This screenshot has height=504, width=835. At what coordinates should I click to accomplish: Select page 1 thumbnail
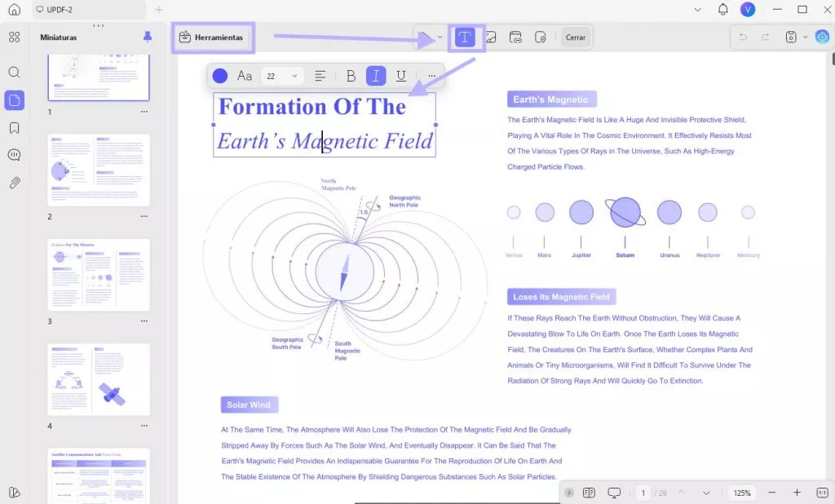tap(99, 77)
